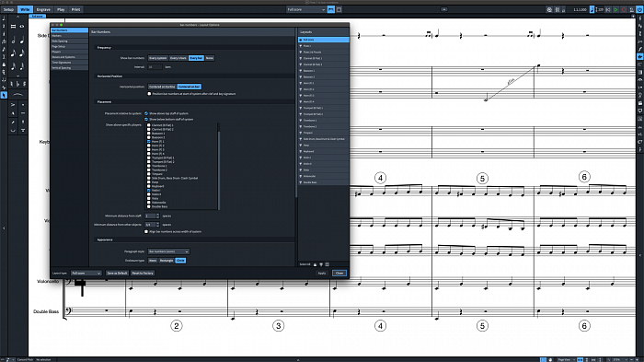The image size is (644, 362).
Task: Check Violoncello in players list
Action: 149,203
